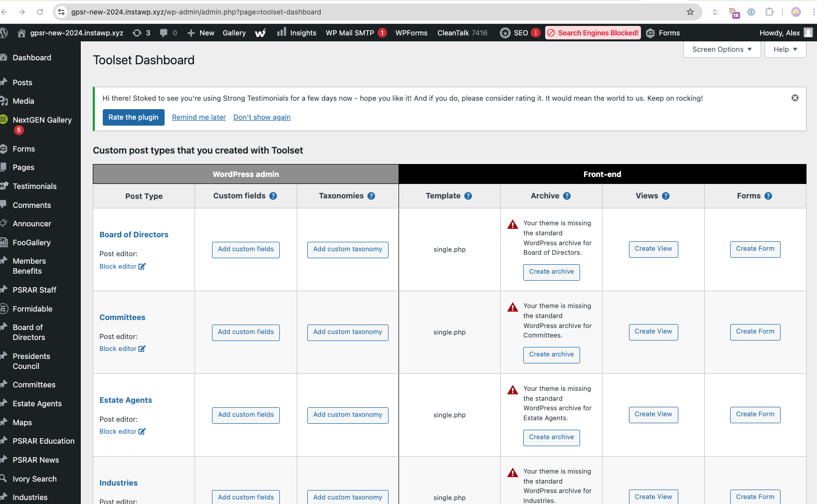Viewport: 817px width, 504px height.
Task: Add custom taxonomy for Board of Directors
Action: click(x=348, y=249)
